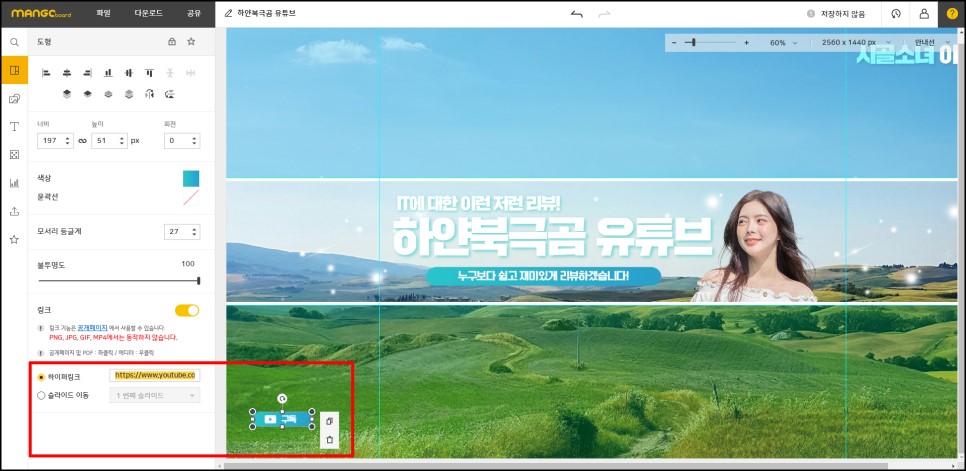This screenshot has height=471, width=966.
Task: Click the 저장하지 않음 save status
Action: point(835,14)
